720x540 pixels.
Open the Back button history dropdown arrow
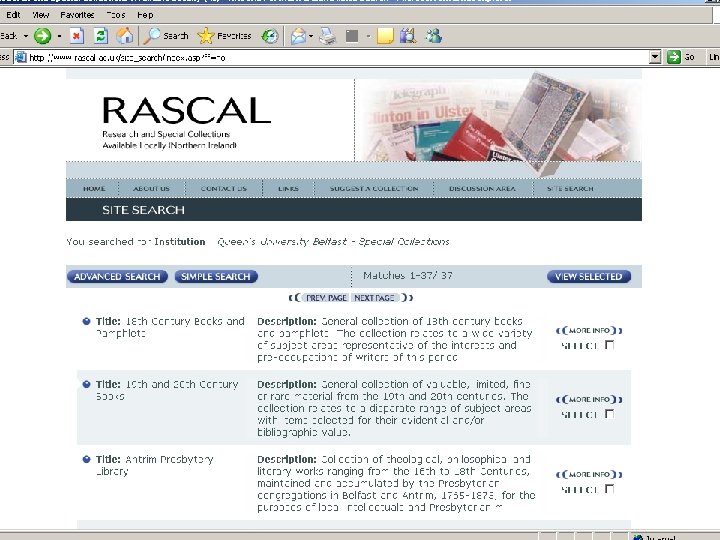pos(26,36)
